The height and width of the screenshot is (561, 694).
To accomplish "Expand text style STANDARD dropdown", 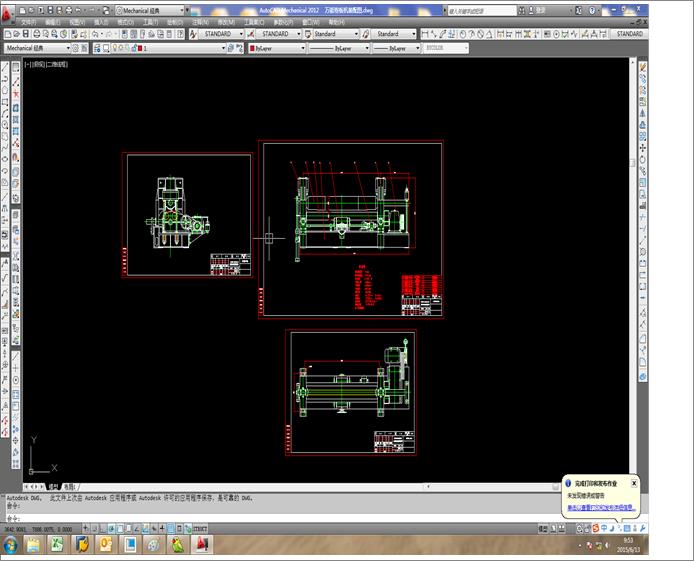I will [241, 34].
